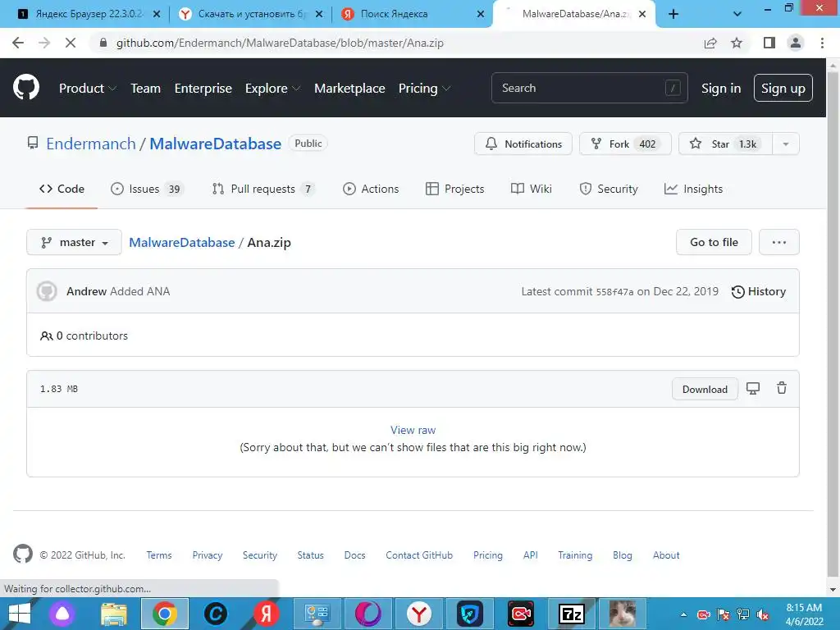Click the Sign in link

pos(721,88)
